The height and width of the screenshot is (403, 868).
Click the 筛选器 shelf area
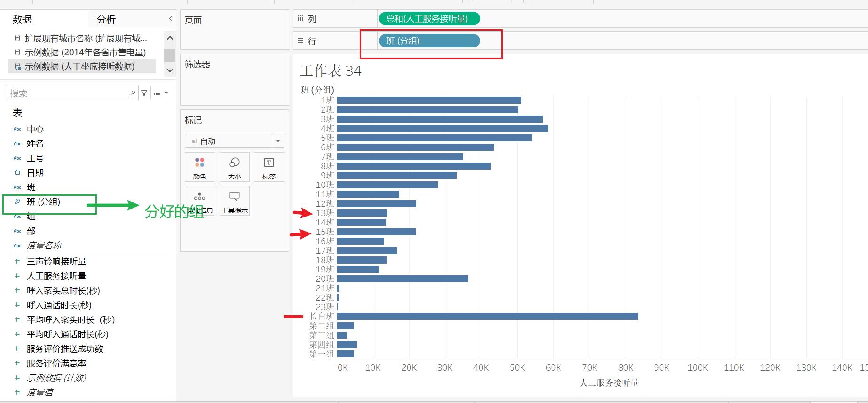(x=234, y=79)
